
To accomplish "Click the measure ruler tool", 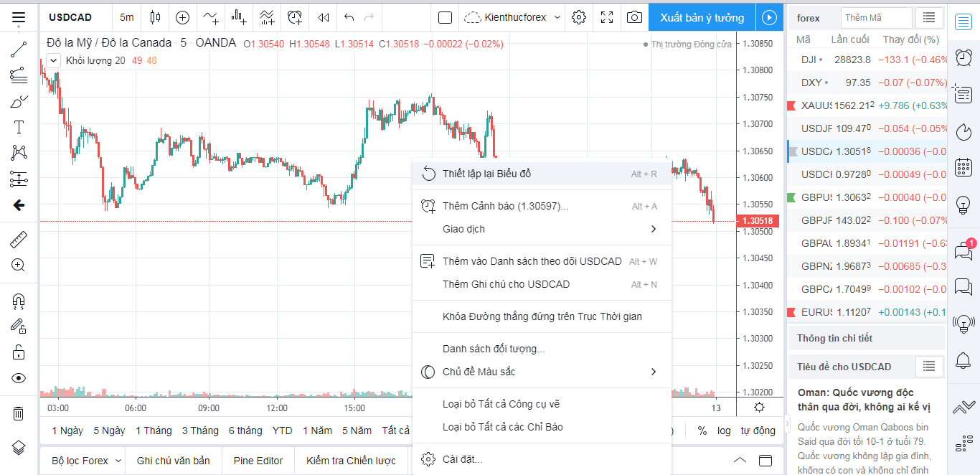I will (19, 240).
